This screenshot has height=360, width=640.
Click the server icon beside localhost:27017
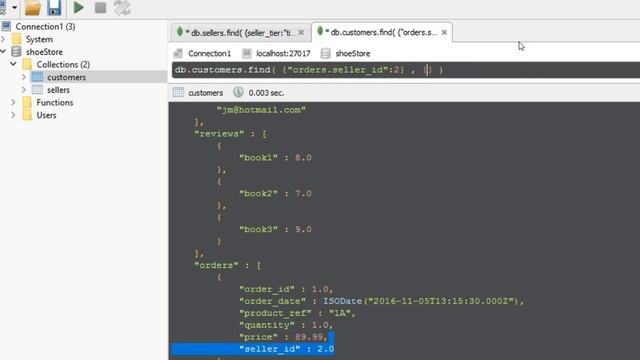coord(247,53)
